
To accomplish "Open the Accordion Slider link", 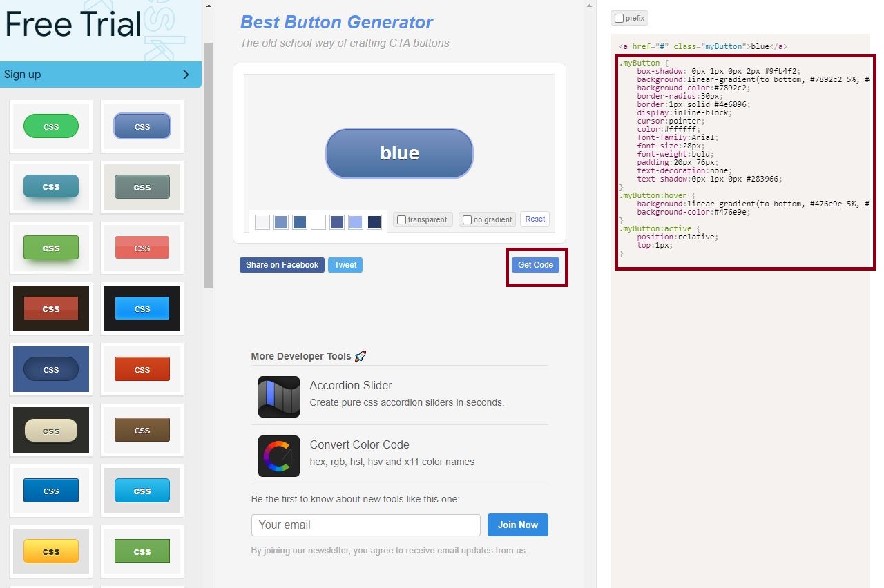I will pos(351,385).
